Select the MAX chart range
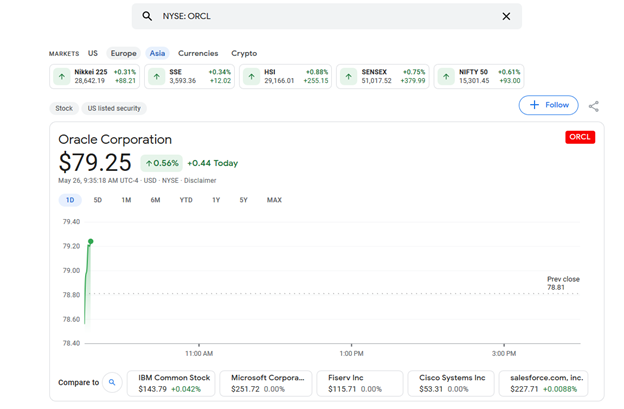The width and height of the screenshot is (624, 409). coord(274,200)
